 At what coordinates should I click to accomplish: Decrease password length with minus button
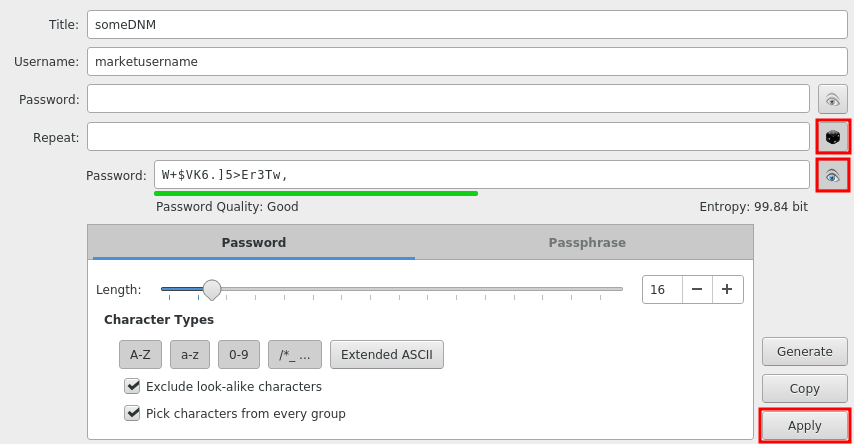(x=697, y=289)
